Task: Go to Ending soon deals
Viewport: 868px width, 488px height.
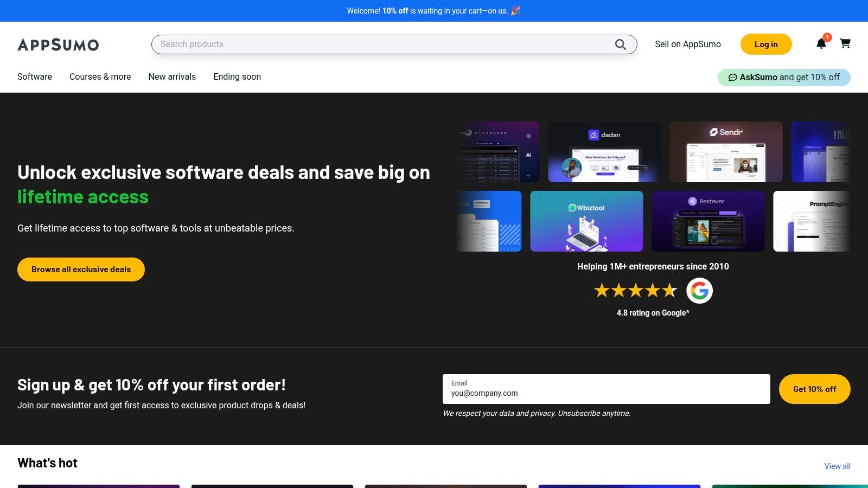Action: coord(237,77)
